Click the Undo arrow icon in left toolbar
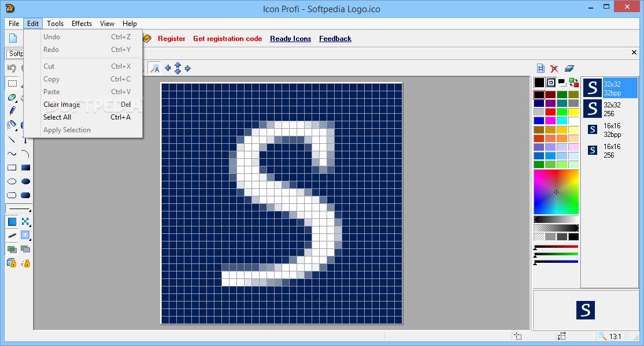Screen dimensions: 644x346 click(x=12, y=68)
